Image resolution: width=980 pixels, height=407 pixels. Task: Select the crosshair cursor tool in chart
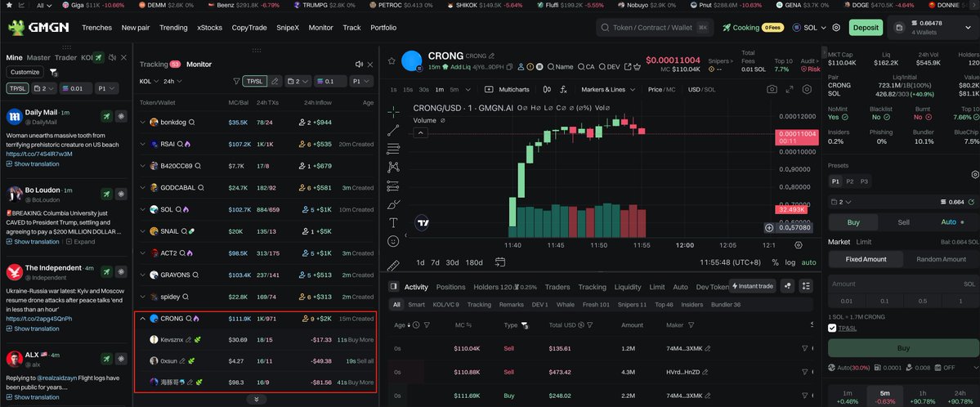pos(393,112)
